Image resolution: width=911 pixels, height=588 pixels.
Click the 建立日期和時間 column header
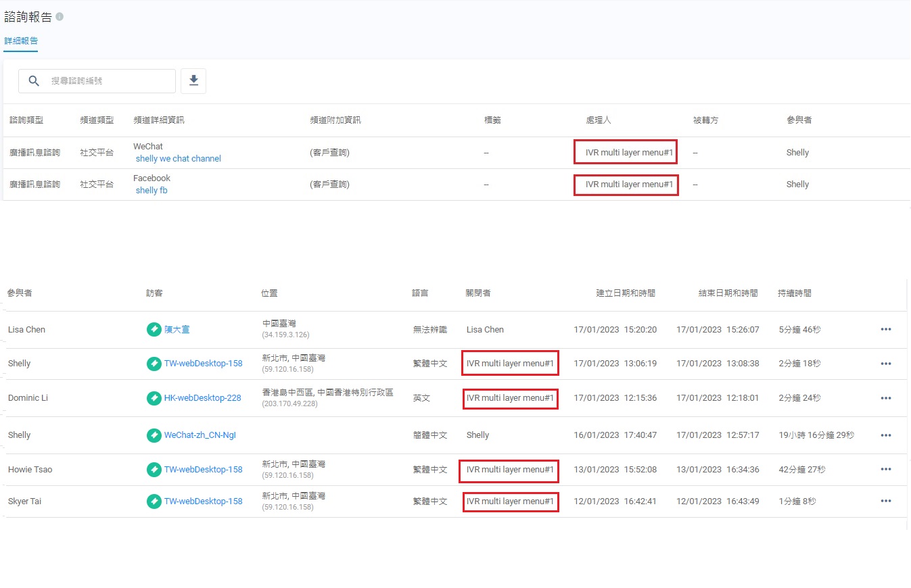point(625,293)
